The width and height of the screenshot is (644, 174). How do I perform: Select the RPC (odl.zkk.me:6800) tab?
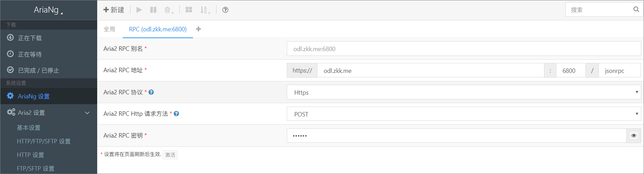click(158, 29)
